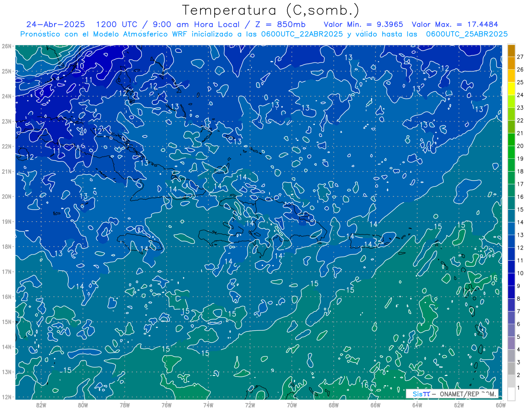Click the '17N' latitude axis label
The height and width of the screenshot is (411, 532).
click(6, 272)
